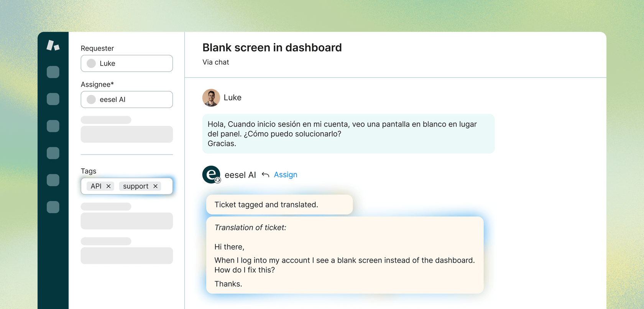The width and height of the screenshot is (644, 309).
Task: Select the third square icon in the sidebar
Action: click(x=53, y=126)
